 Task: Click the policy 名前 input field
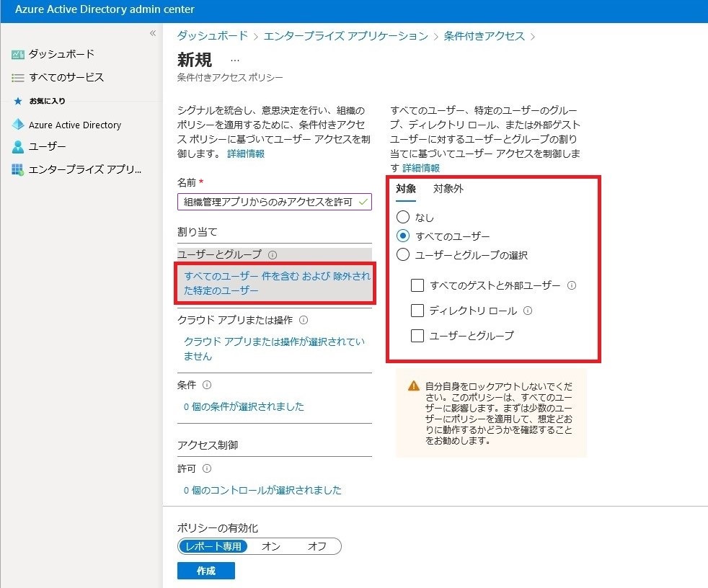(275, 202)
